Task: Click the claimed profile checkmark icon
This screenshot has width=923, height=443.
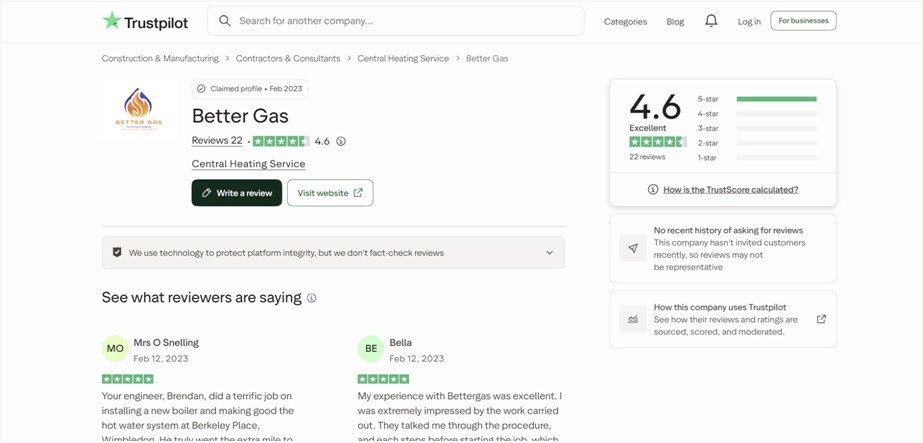Action: (201, 89)
